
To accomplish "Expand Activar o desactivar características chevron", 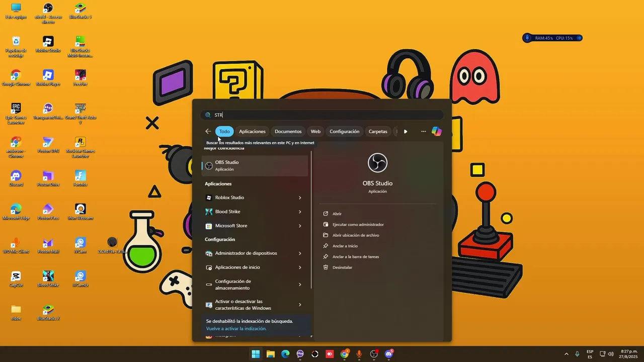I will [x=300, y=305].
